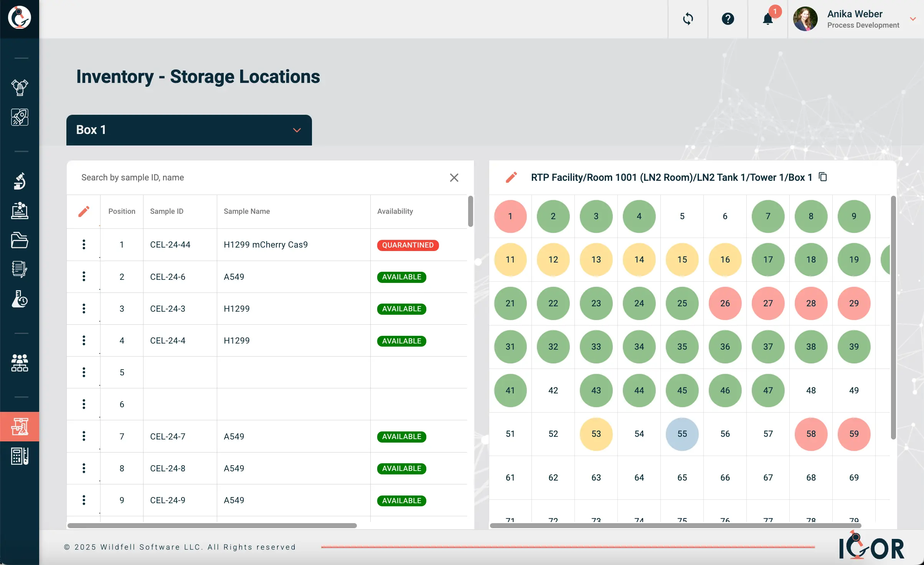
Task: Select the microscope sidebar icon
Action: (x=20, y=181)
